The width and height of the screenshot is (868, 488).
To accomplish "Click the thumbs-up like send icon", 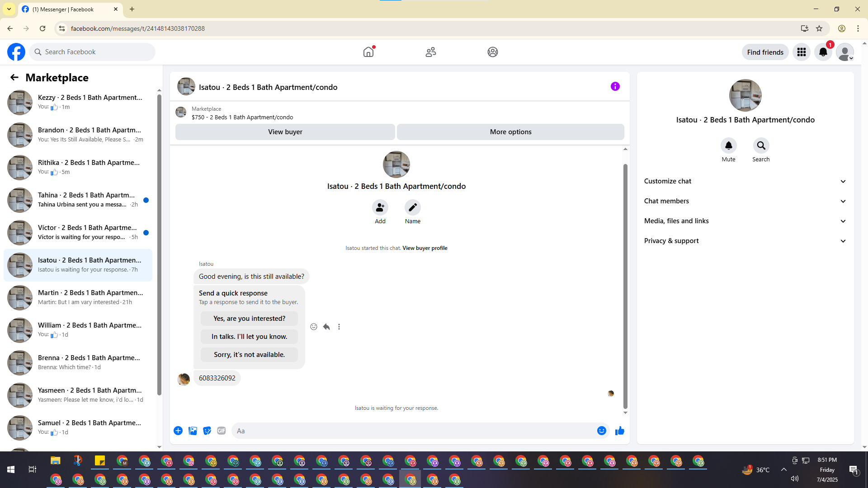I will coord(619,431).
